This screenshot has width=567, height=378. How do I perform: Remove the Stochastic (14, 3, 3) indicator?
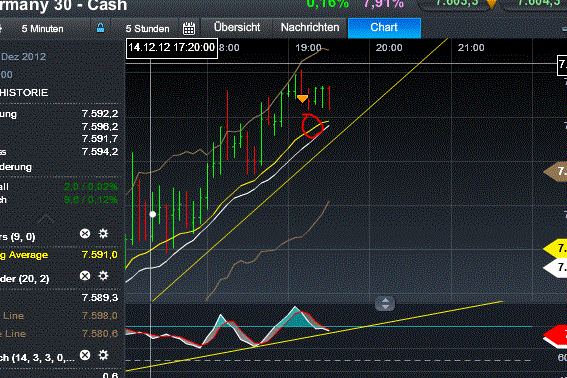point(85,355)
